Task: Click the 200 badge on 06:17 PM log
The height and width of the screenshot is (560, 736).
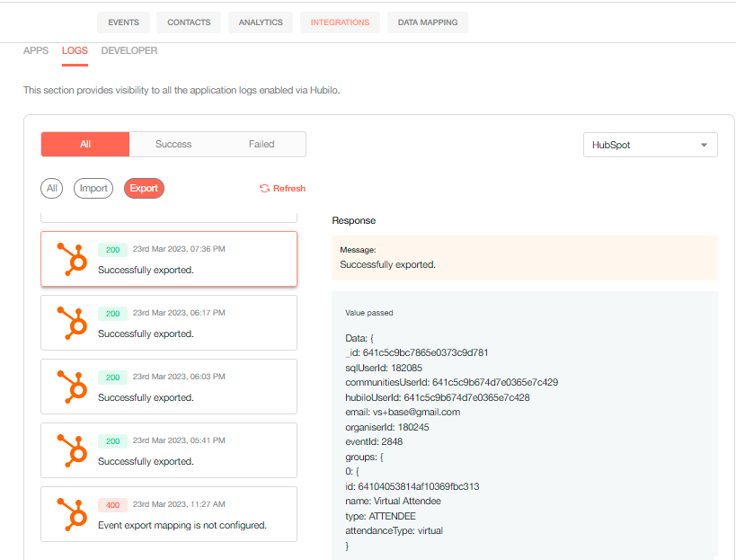Action: point(112,314)
